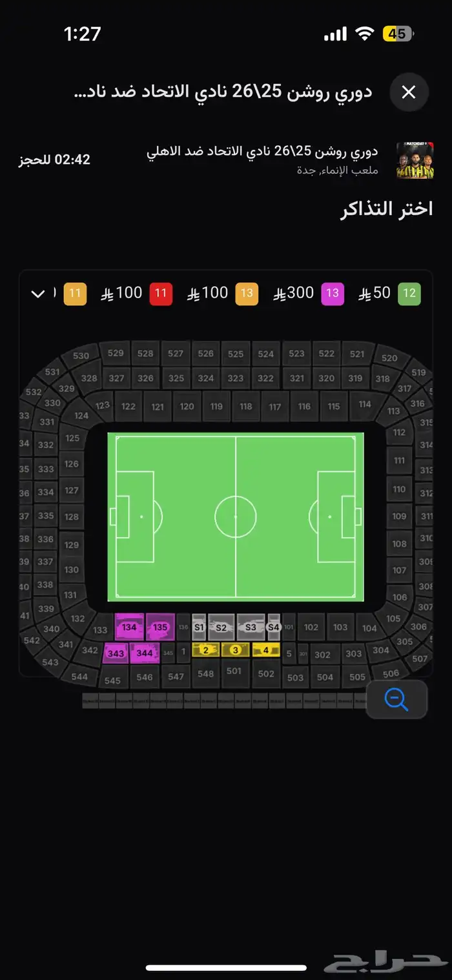Image resolution: width=452 pixels, height=980 pixels.
Task: Select the magenta 300 riyal category swatch
Action: pyautogui.click(x=332, y=294)
